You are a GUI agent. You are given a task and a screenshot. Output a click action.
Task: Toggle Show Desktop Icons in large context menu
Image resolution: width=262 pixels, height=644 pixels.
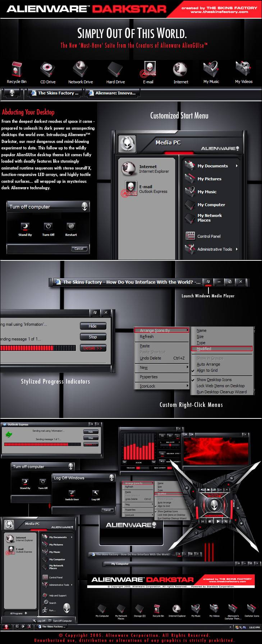point(214,380)
